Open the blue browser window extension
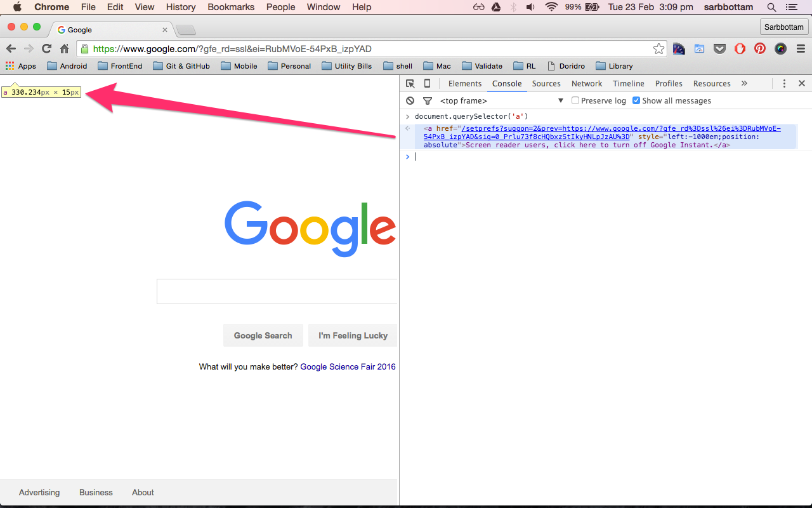 (x=700, y=49)
